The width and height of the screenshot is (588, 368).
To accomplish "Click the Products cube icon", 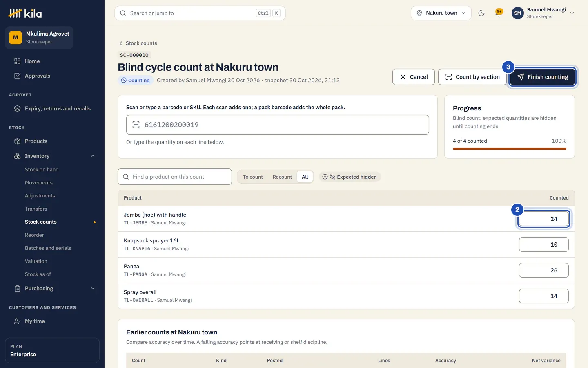I will [17, 141].
